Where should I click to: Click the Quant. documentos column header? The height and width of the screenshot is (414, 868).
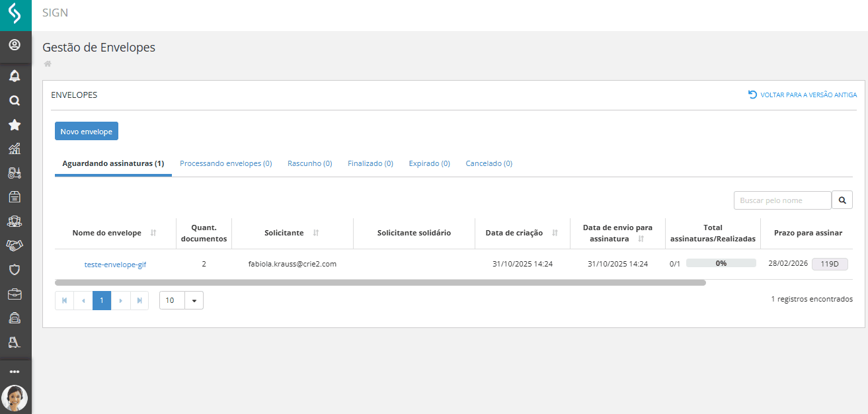point(204,233)
